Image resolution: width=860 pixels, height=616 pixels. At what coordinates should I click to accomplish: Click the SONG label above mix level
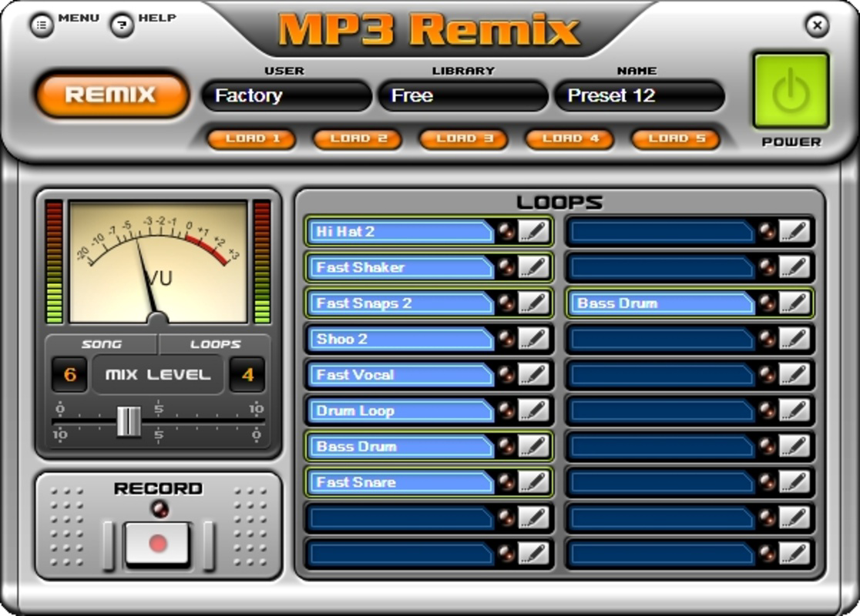(102, 344)
